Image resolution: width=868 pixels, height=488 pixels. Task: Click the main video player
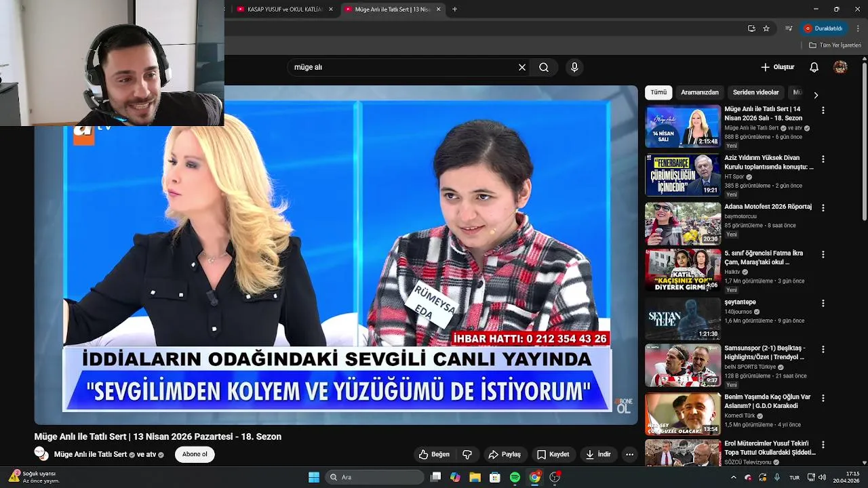pos(336,255)
